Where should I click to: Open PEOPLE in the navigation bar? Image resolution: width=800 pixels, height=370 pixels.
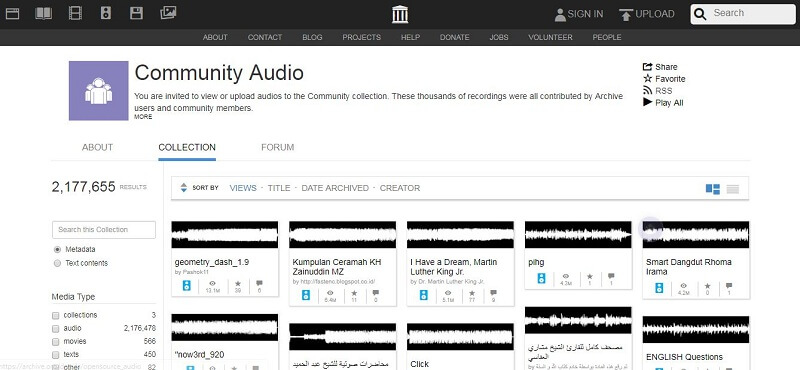(x=607, y=37)
